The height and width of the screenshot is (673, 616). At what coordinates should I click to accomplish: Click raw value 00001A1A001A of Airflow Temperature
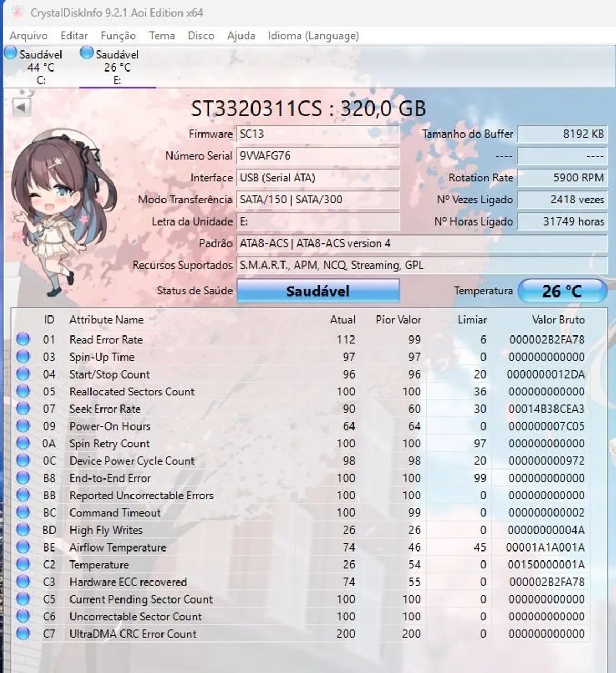tap(545, 547)
